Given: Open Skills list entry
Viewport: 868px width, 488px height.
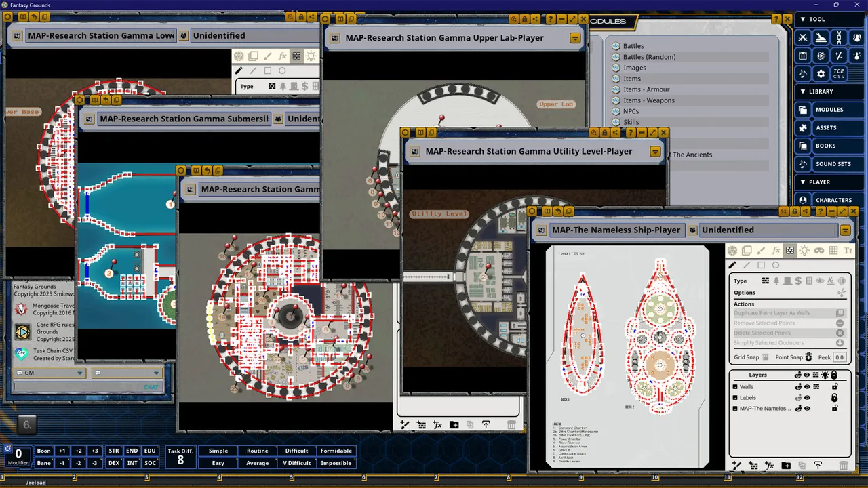Looking at the screenshot, I should [x=631, y=122].
